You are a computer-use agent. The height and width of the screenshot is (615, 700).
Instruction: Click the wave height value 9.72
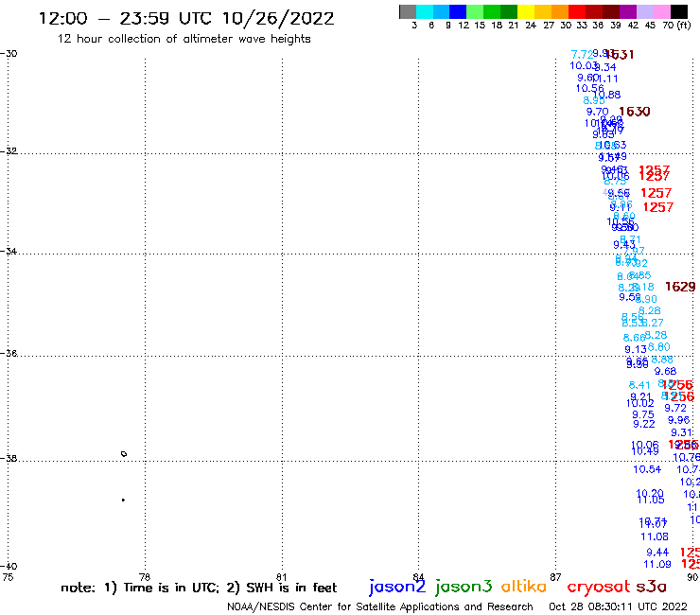coord(675,408)
